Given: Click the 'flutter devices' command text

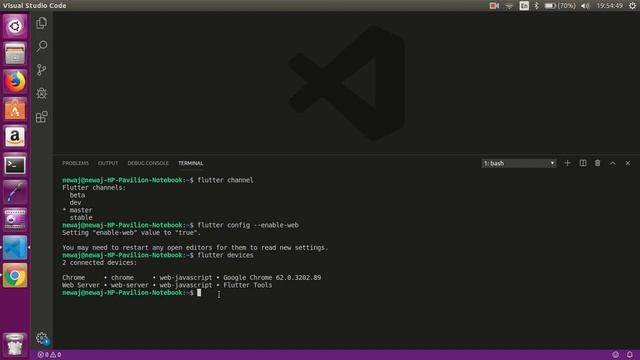Looking at the screenshot, I should click(x=225, y=255).
